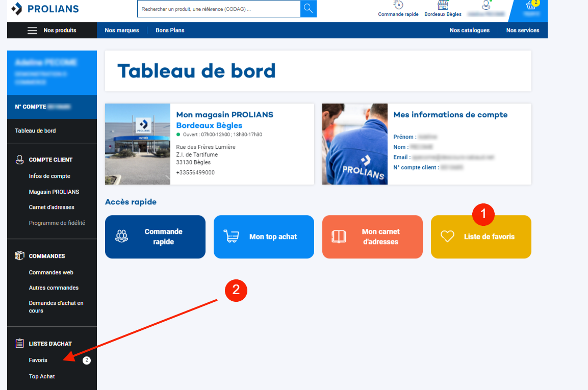Open the shopping basket icon

click(530, 5)
